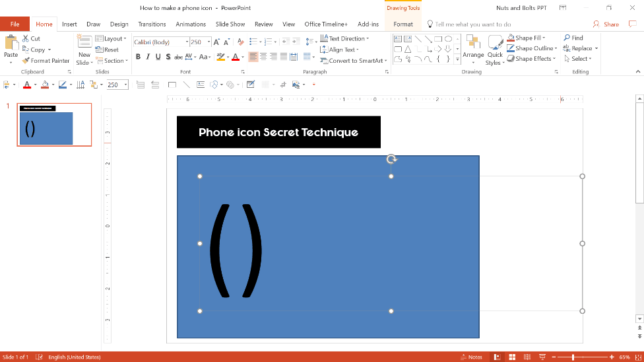The image size is (644, 362).
Task: Select the oval shape in gallery
Action: pos(449,39)
